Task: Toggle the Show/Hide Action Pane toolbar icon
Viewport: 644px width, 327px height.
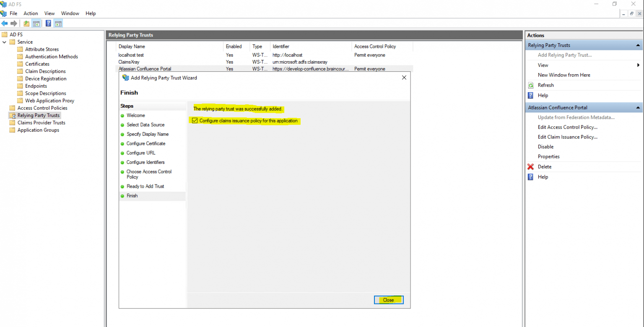Action: (x=58, y=23)
